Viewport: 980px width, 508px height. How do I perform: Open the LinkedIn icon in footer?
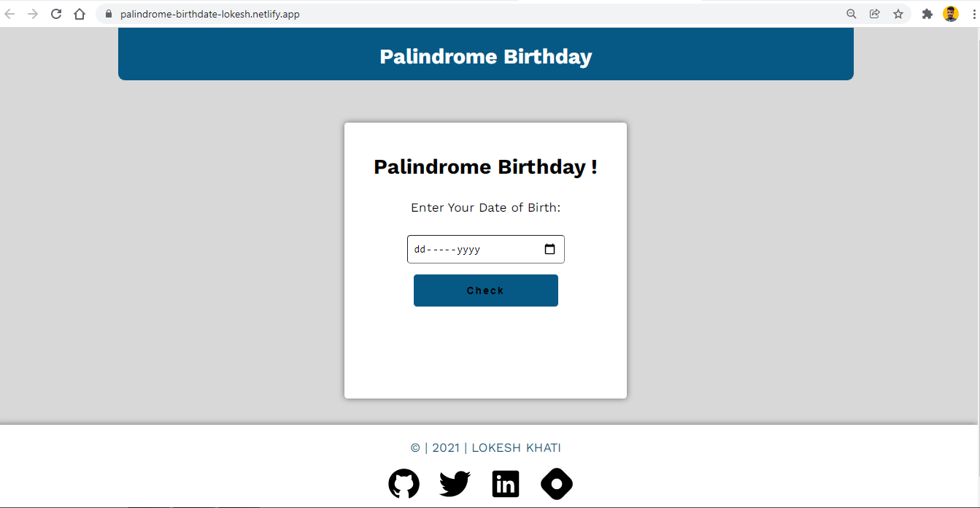coord(506,483)
